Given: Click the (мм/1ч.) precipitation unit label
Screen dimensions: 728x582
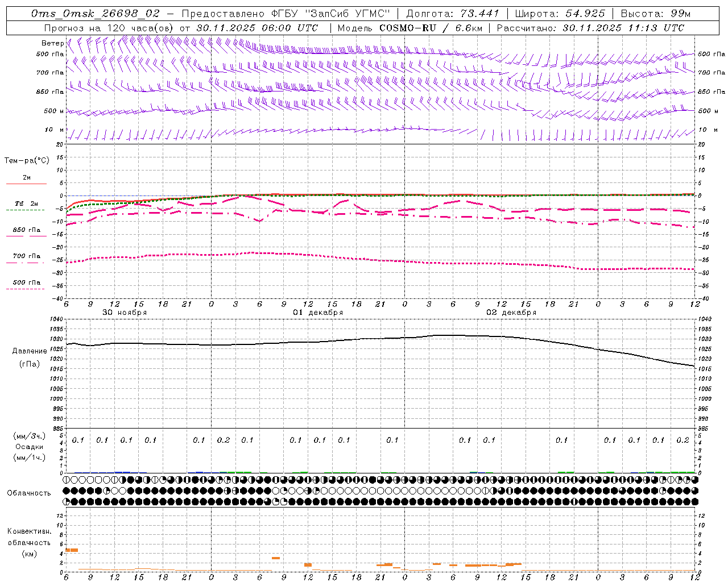Looking at the screenshot, I should [x=30, y=458].
